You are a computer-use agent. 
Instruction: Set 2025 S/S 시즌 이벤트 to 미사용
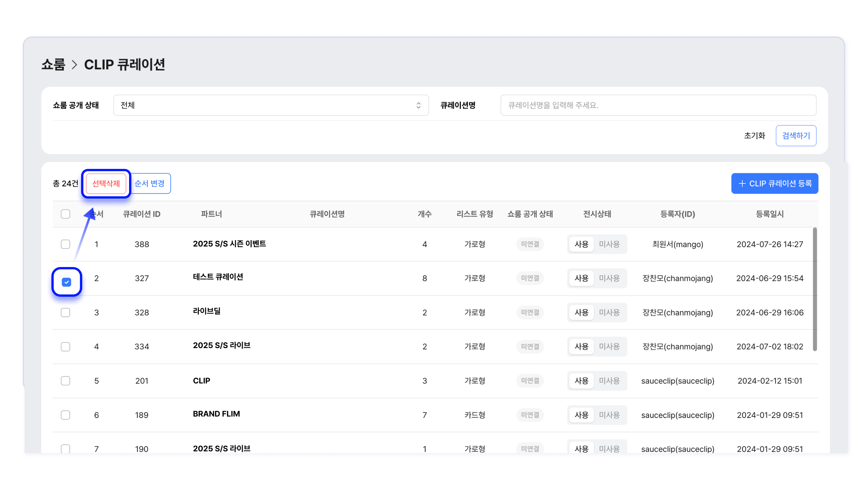pyautogui.click(x=609, y=244)
